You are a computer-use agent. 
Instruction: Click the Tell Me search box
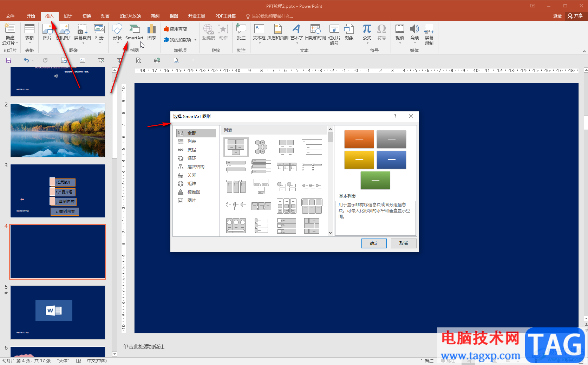coord(270,17)
